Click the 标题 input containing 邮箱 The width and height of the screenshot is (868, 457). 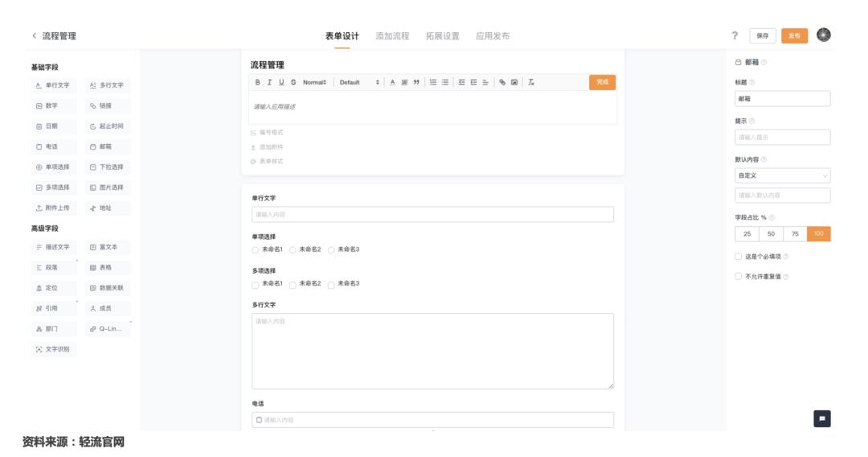[783, 99]
